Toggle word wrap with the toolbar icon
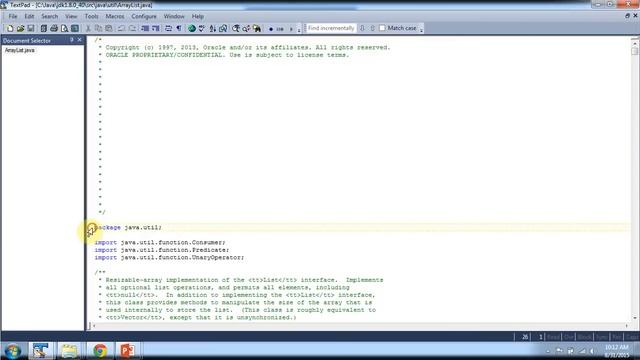This screenshot has height=360, width=640. coord(168,29)
